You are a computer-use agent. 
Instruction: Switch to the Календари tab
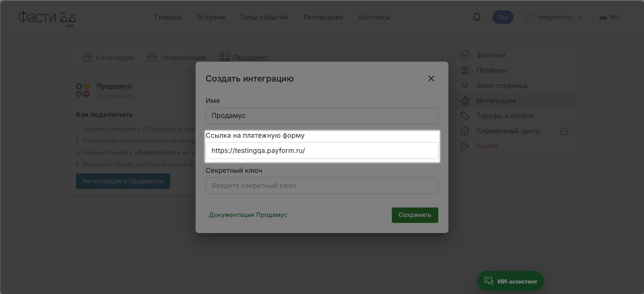click(x=108, y=58)
